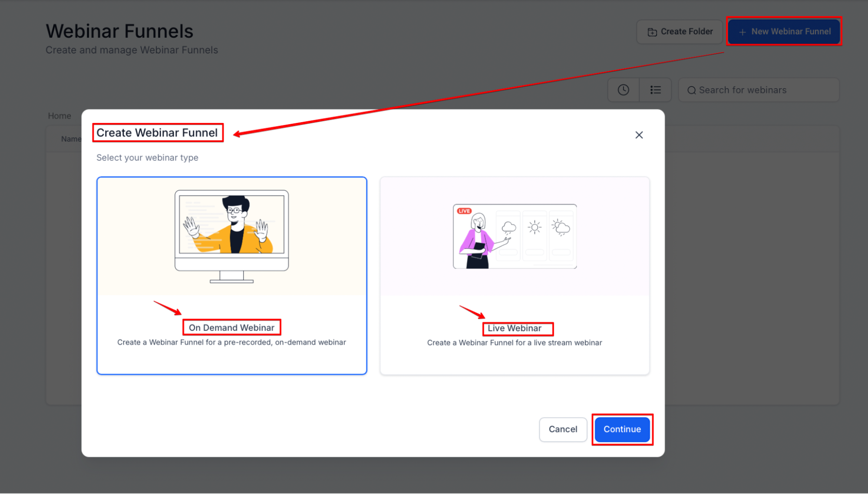868x494 pixels.
Task: Click the LIVE badge in the illustration
Action: click(x=464, y=211)
